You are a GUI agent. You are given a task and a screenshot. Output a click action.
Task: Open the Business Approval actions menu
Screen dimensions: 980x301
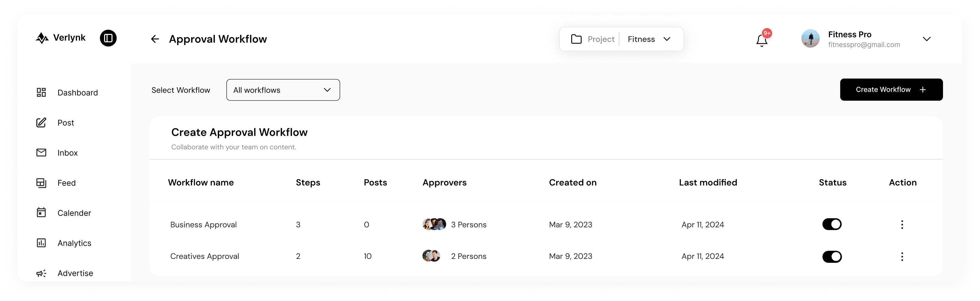(902, 224)
